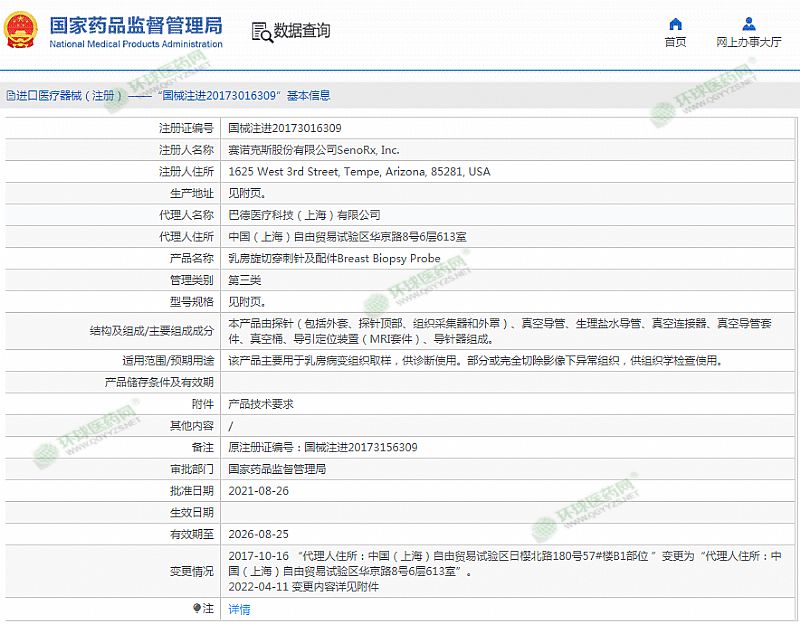Viewport: 800px width, 624px height.
Task: Click the bullet icon beside 注
Action: pos(197,608)
